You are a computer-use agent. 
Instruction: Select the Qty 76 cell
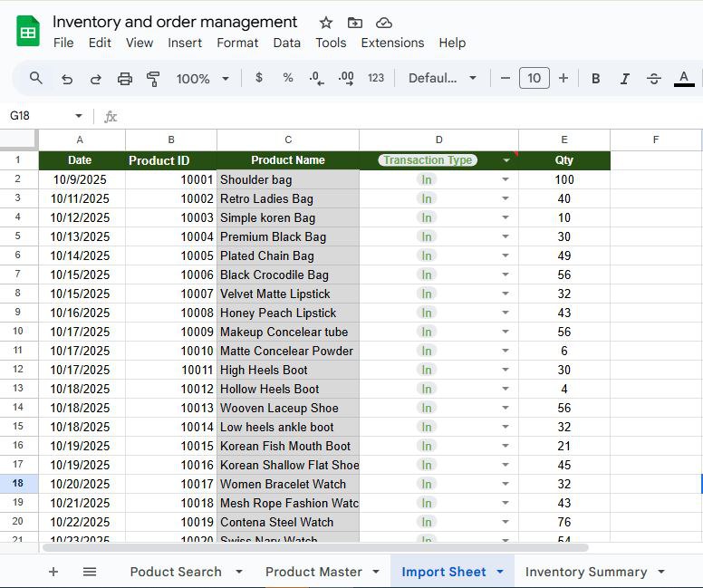click(x=564, y=522)
